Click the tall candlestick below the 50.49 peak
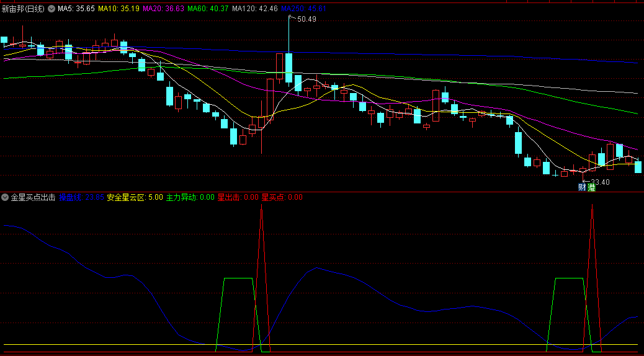The image size is (644, 356). (x=288, y=68)
